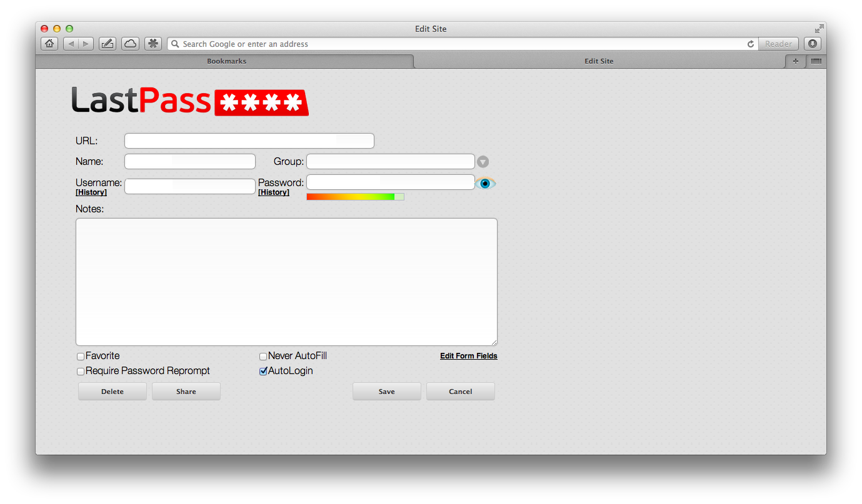View Username History link

pyautogui.click(x=91, y=192)
